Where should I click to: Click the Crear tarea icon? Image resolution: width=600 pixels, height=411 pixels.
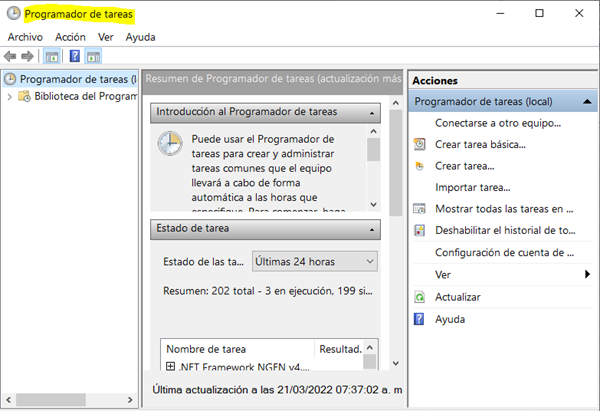(419, 166)
